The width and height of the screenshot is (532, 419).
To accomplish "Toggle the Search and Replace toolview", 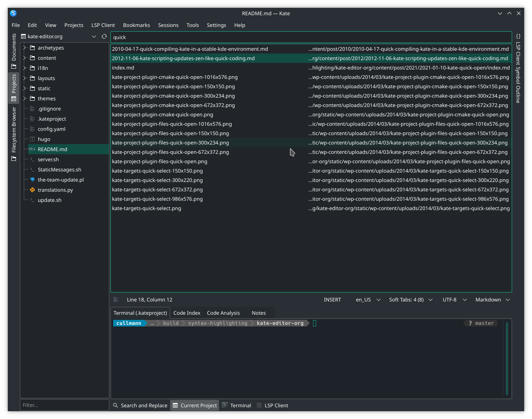I will point(140,405).
